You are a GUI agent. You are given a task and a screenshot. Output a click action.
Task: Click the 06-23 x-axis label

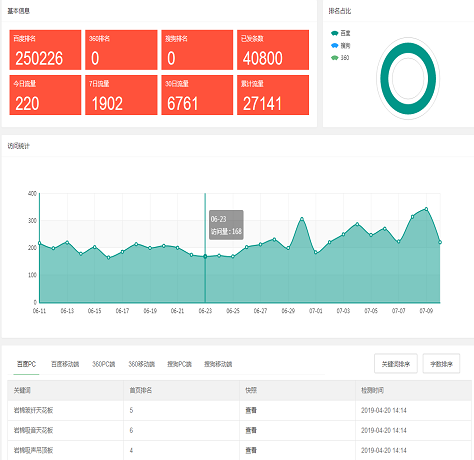click(x=205, y=311)
